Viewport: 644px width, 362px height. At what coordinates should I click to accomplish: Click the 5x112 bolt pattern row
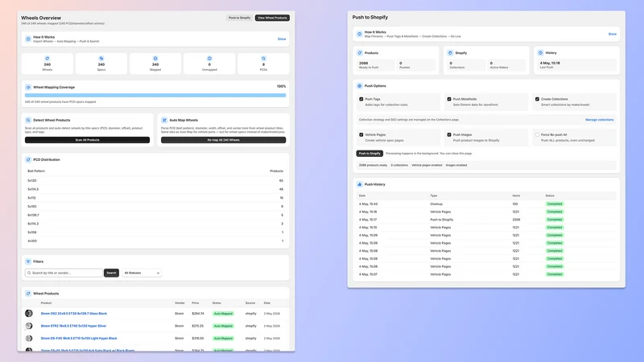pos(155,198)
